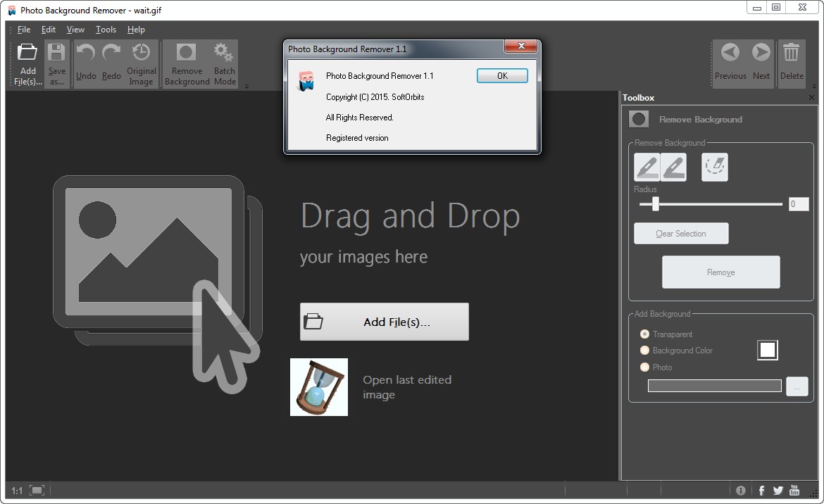Viewport: 824px width, 504px height.
Task: Click OK in the About dialog
Action: click(502, 75)
